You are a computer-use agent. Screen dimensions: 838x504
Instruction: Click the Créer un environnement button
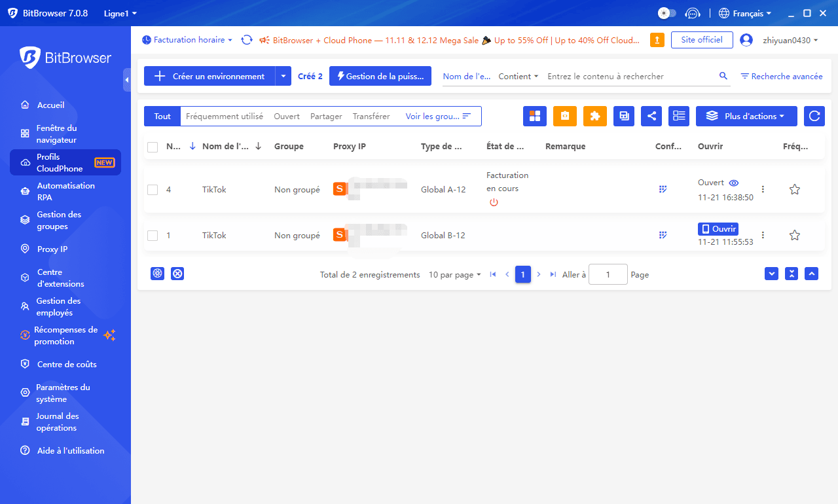[209, 76]
